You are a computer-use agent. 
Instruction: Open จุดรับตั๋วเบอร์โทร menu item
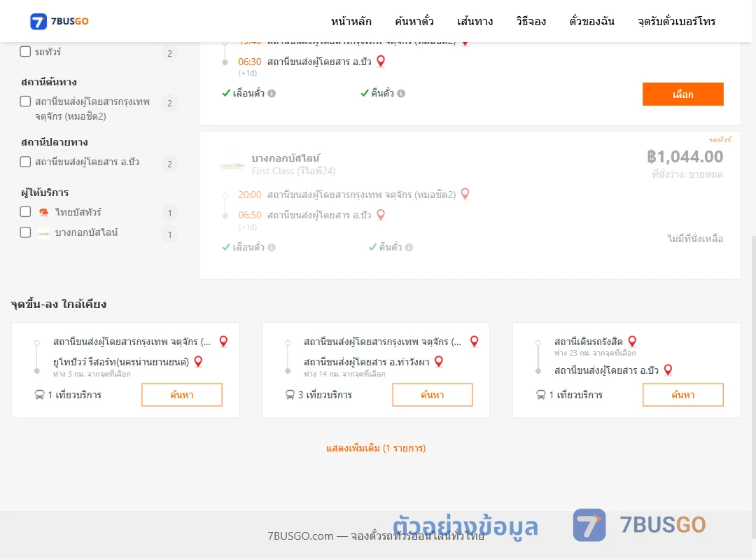pyautogui.click(x=676, y=21)
